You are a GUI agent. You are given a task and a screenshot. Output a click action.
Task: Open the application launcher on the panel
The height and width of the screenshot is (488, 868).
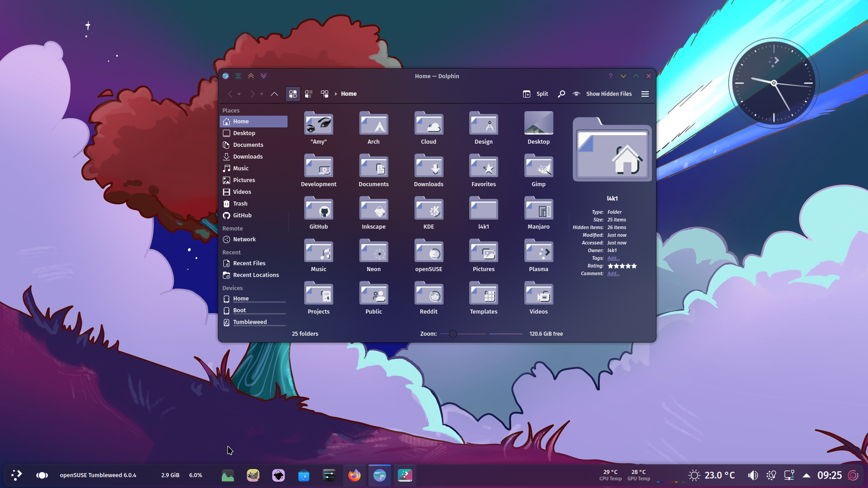click(x=17, y=475)
